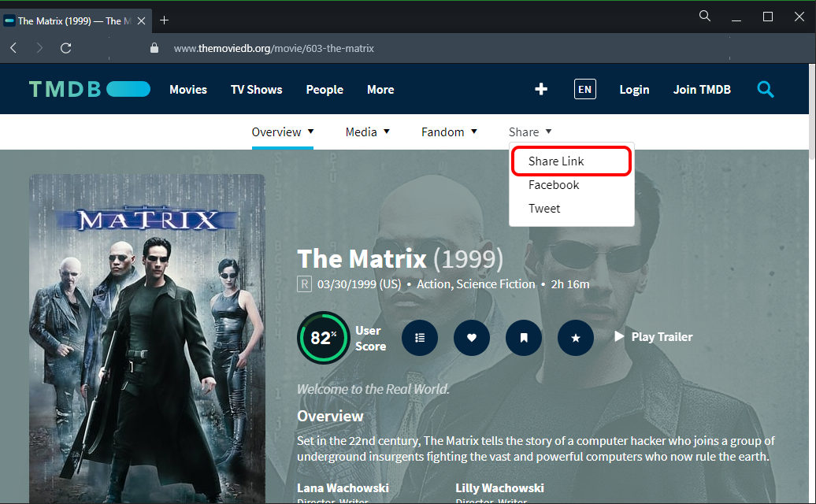Change language using the EN button
Viewport: 816px width, 504px height.
(x=585, y=89)
